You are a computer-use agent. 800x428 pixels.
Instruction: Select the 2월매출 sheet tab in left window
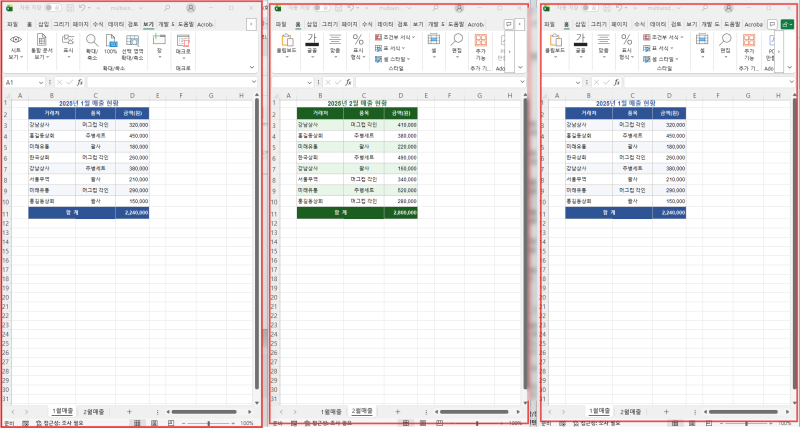[94, 411]
